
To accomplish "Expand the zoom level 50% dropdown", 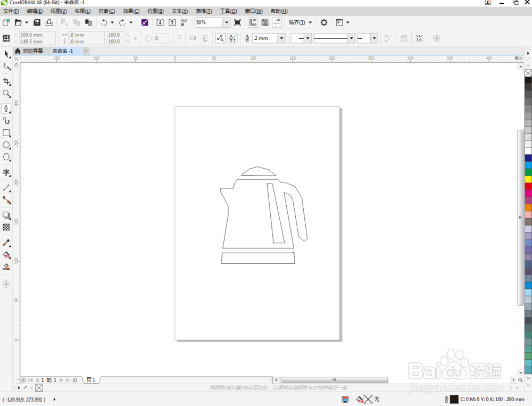I will [226, 22].
